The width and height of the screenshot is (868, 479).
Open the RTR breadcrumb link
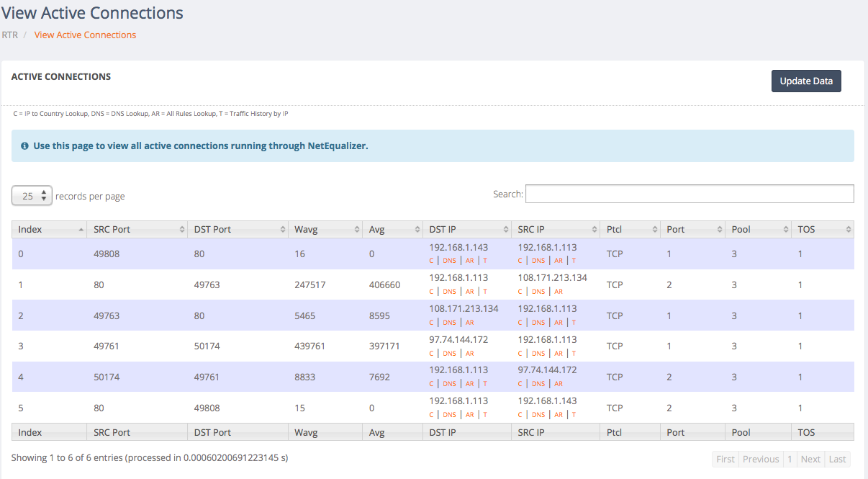[9, 35]
